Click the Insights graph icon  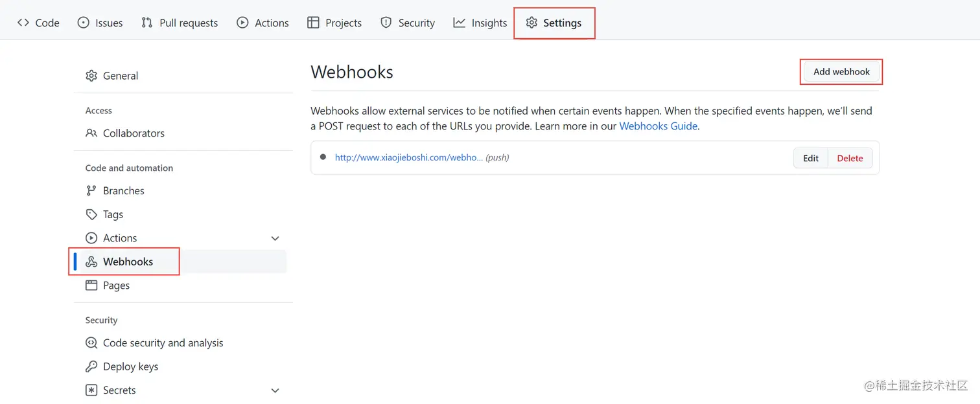coord(459,23)
